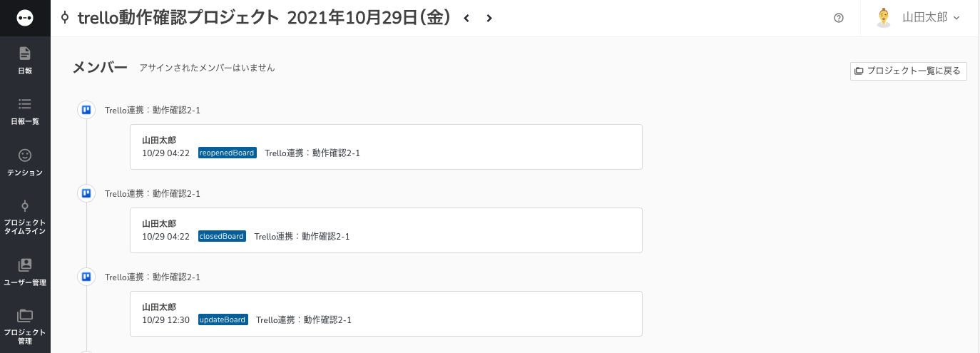Click the second Trello icon timeline marker

pos(86,193)
